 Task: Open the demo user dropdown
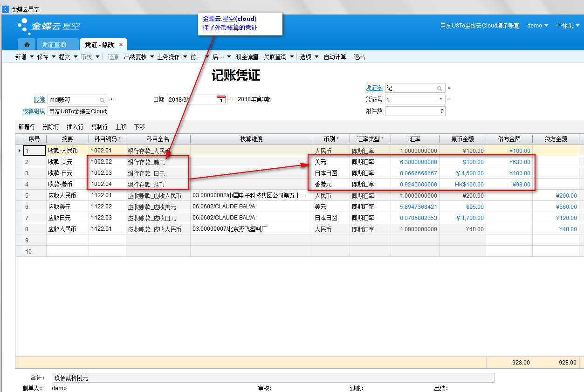point(537,26)
